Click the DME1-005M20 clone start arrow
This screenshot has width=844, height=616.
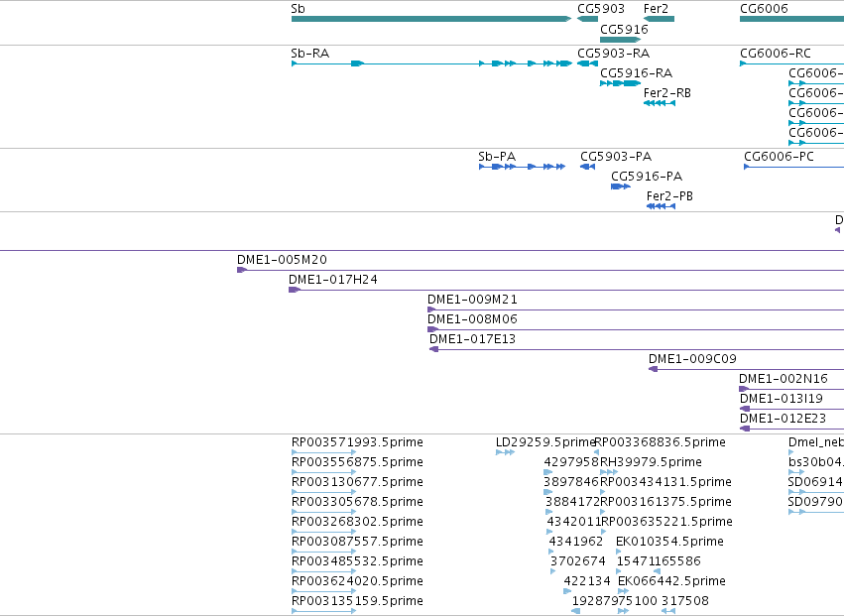coord(242,270)
